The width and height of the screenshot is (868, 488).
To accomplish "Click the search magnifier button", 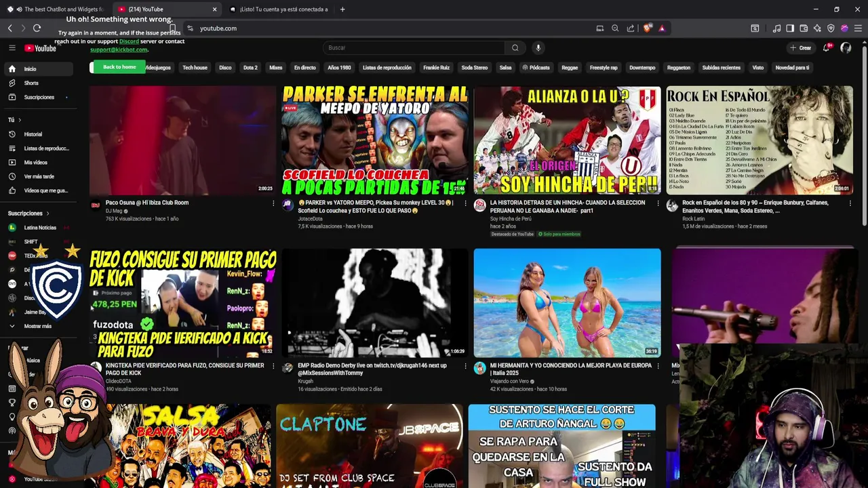I will (515, 47).
